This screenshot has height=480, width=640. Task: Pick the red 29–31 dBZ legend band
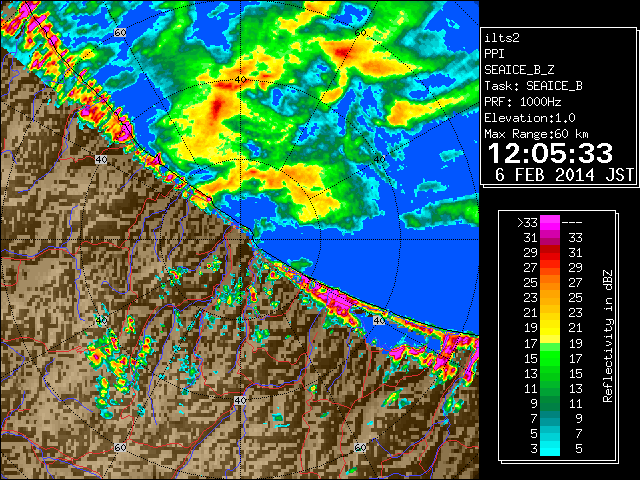click(550, 253)
